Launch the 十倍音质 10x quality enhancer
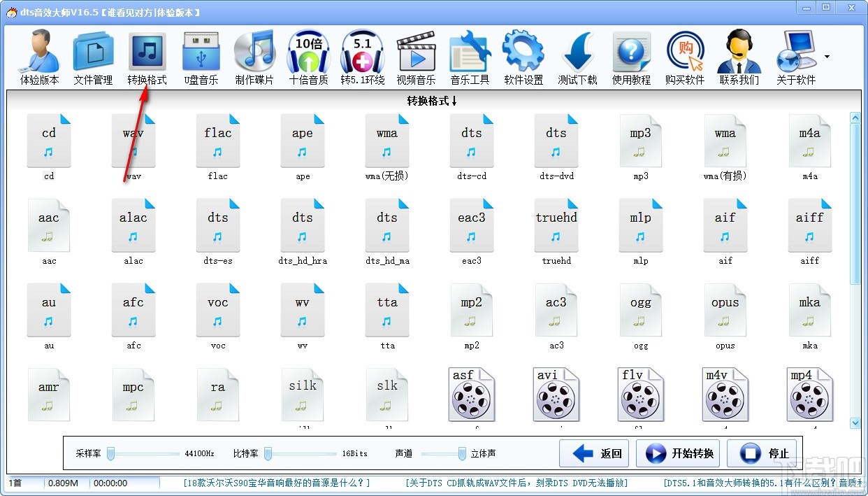 (308, 56)
